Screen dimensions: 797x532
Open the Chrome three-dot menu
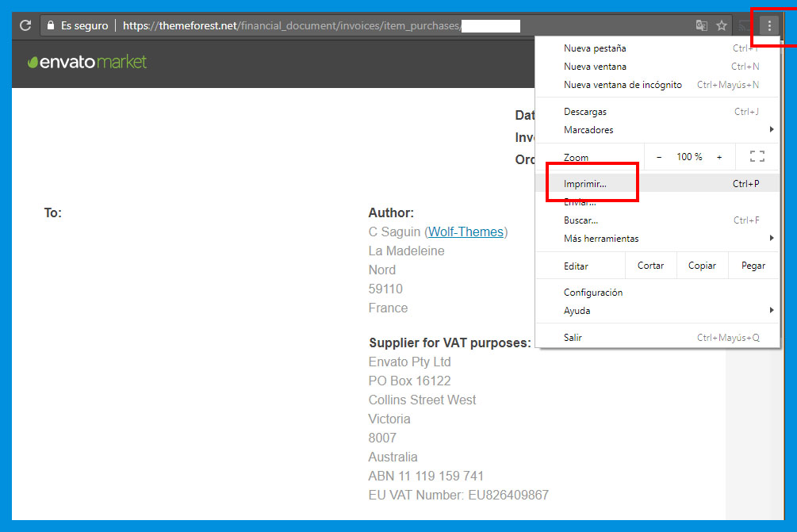click(x=769, y=25)
